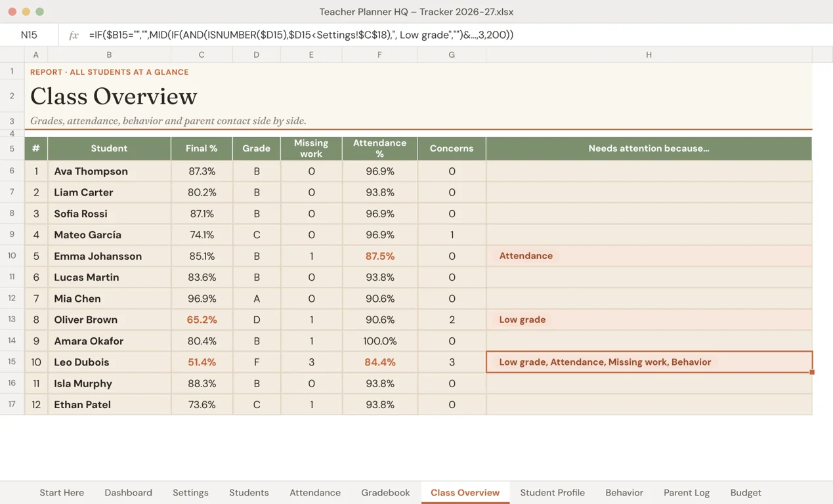The image size is (833, 504).
Task: Select the Oliver Brown cell
Action: click(109, 320)
